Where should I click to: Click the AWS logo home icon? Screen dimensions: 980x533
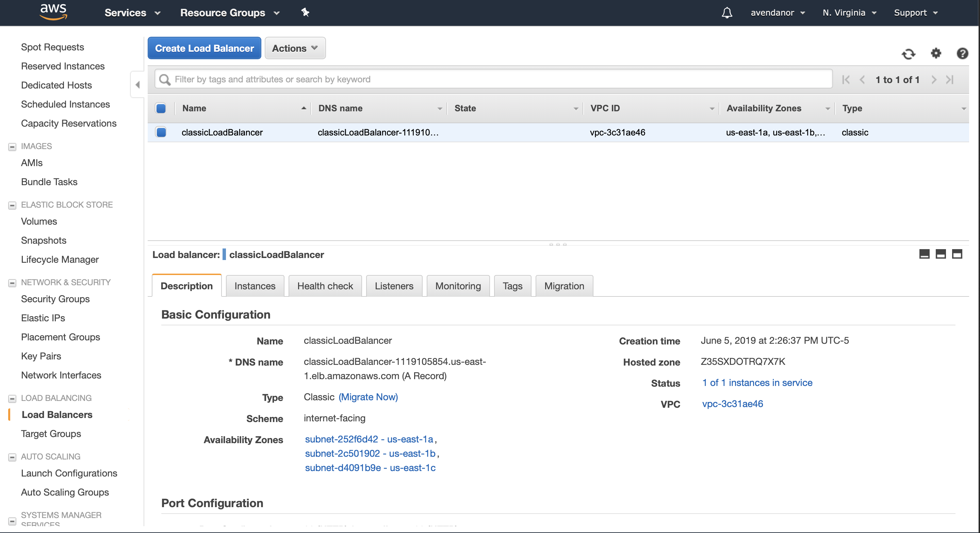[x=53, y=12]
